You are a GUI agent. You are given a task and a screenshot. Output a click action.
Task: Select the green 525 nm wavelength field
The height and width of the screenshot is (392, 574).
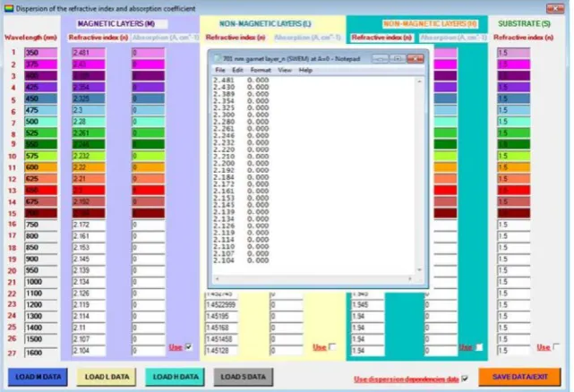pos(41,132)
